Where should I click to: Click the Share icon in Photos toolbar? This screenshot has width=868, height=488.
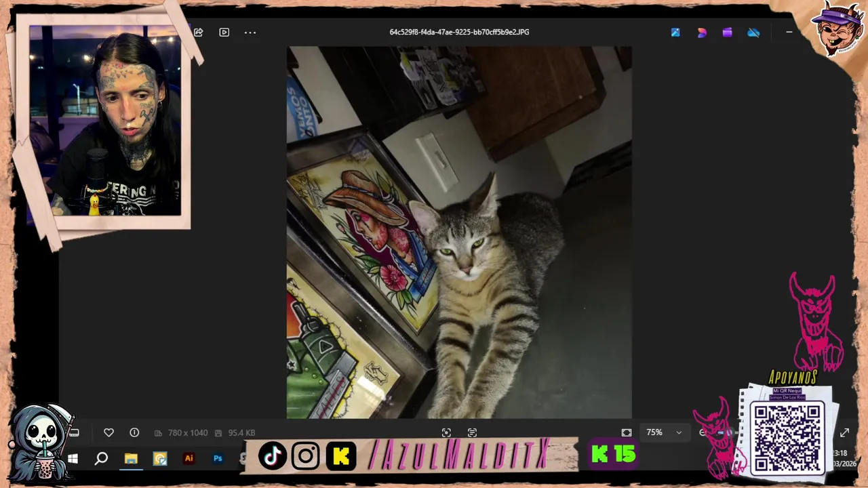pos(199,32)
